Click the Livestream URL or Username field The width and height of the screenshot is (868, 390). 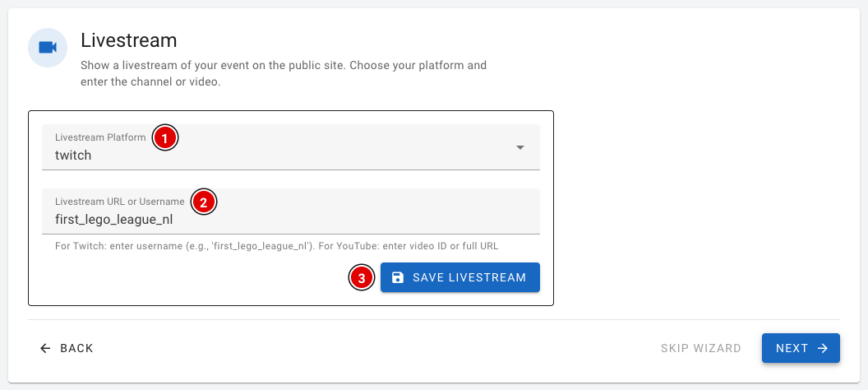tap(291, 211)
